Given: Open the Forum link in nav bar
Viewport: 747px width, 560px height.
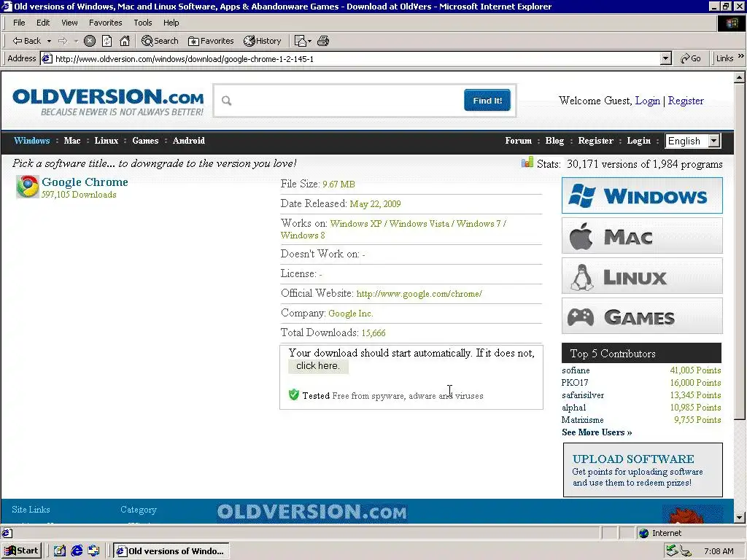Looking at the screenshot, I should click(519, 141).
